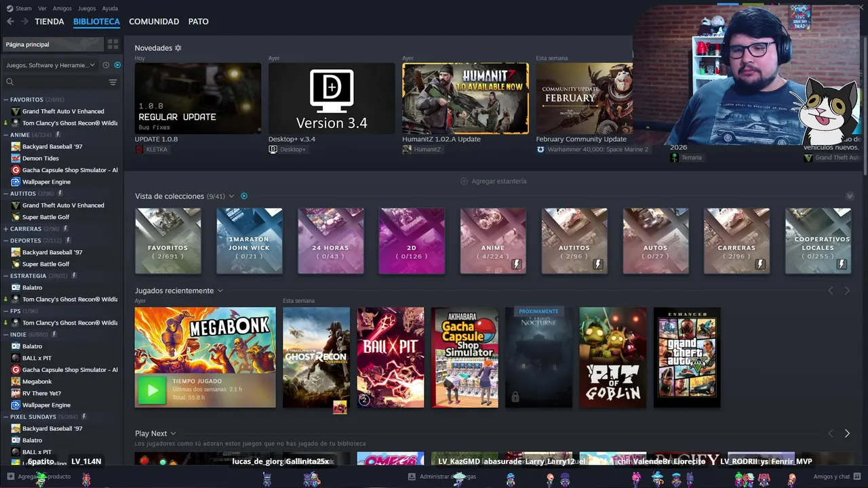
Task: Open Ghost Recon game cover
Action: 316,358
